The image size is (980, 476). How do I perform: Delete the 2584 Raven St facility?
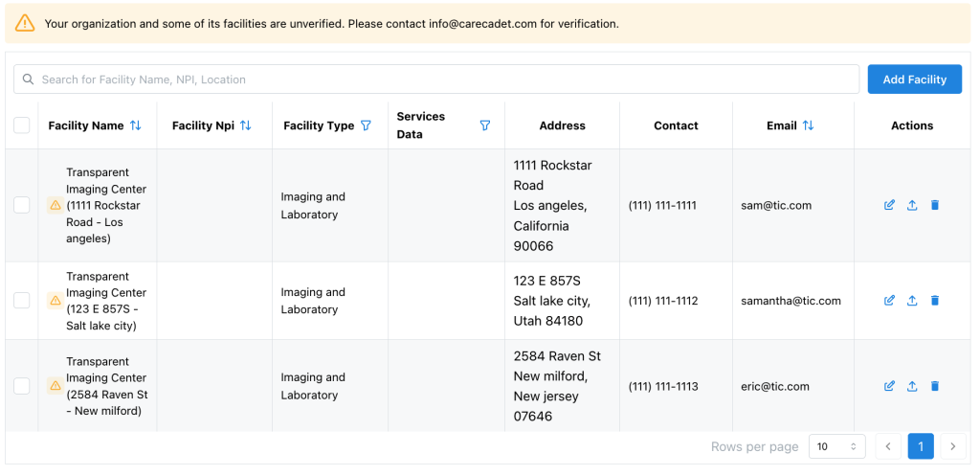point(935,386)
